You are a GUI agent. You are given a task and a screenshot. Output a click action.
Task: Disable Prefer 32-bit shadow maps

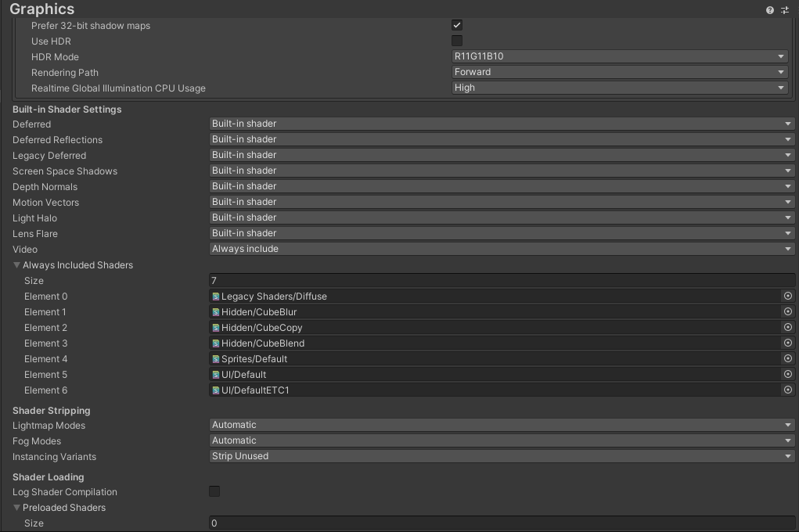[455, 25]
